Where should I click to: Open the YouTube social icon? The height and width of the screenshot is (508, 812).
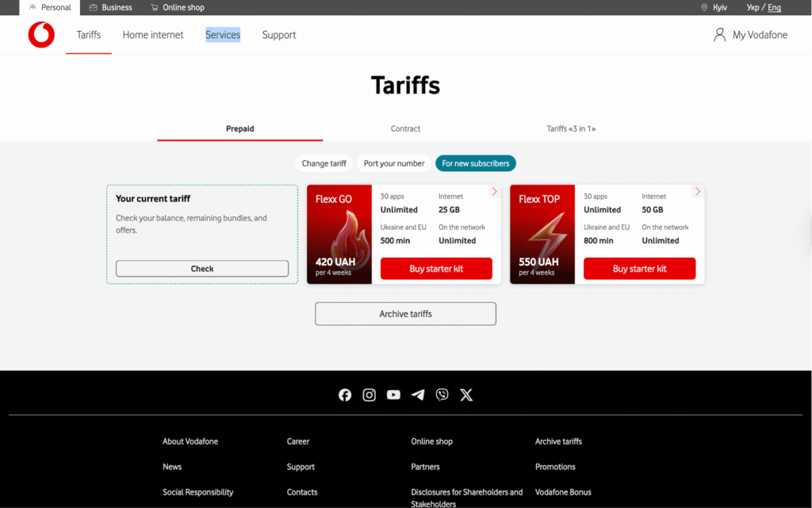point(393,395)
